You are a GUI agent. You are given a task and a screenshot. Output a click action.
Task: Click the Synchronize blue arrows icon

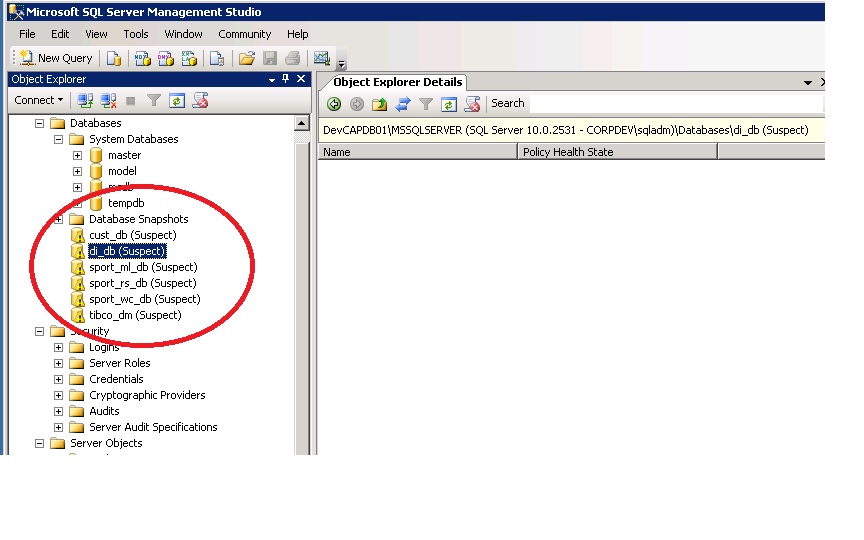pyautogui.click(x=403, y=104)
